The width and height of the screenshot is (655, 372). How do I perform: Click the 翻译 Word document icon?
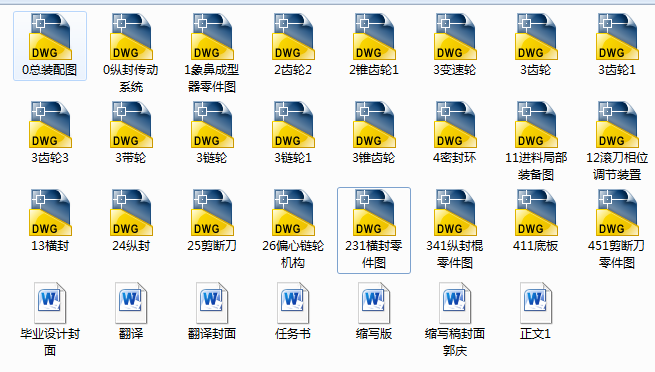tap(131, 303)
